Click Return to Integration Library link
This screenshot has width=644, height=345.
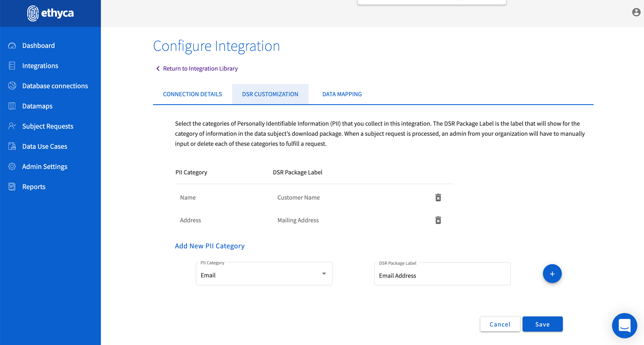click(200, 68)
